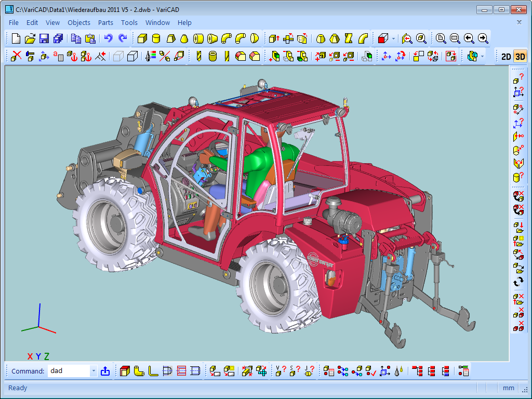The width and height of the screenshot is (532, 399).
Task: Click the color palette settings icon
Action: [x=151, y=56]
